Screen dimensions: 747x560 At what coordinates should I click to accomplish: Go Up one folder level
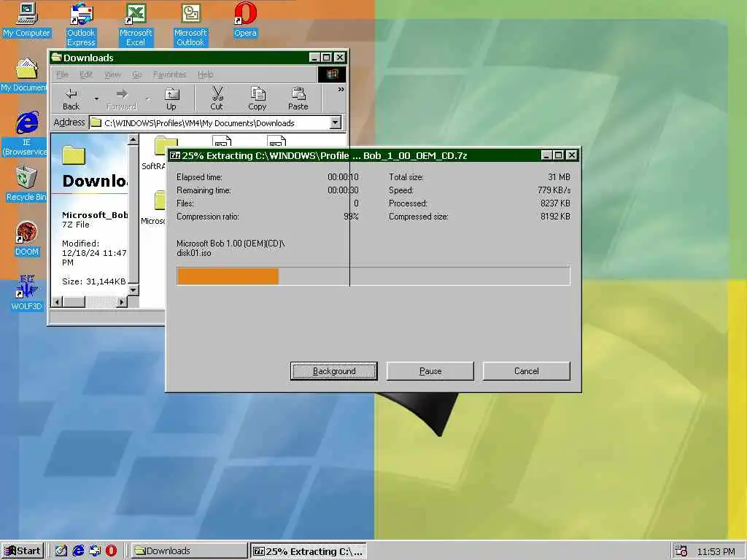pos(171,99)
